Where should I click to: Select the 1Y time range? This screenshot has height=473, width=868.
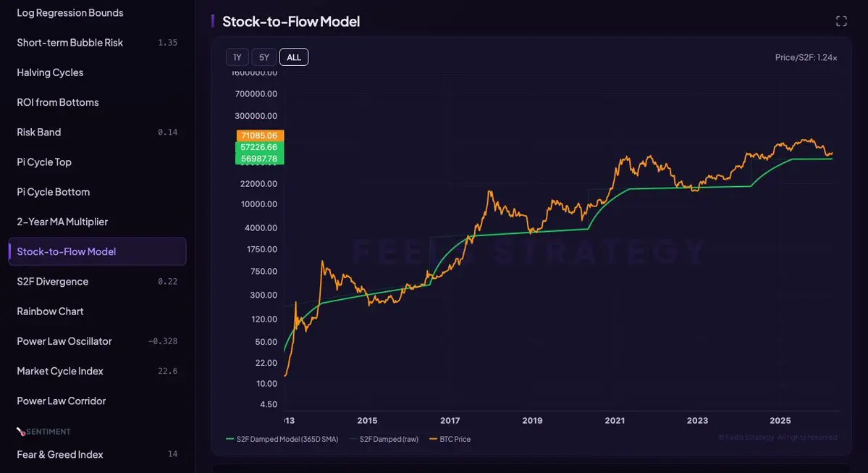click(237, 57)
